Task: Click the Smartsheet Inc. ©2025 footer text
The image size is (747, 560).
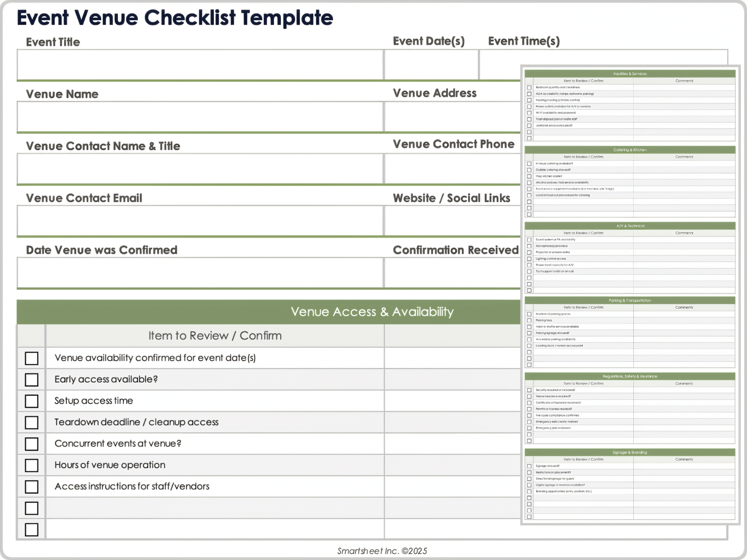Action: point(382,551)
